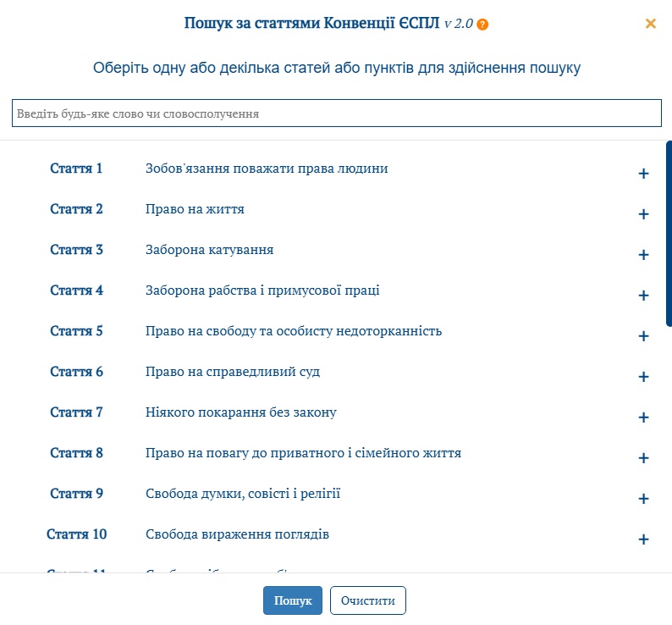
Task: Select the Стаття 3 label
Action: pyautogui.click(x=76, y=250)
